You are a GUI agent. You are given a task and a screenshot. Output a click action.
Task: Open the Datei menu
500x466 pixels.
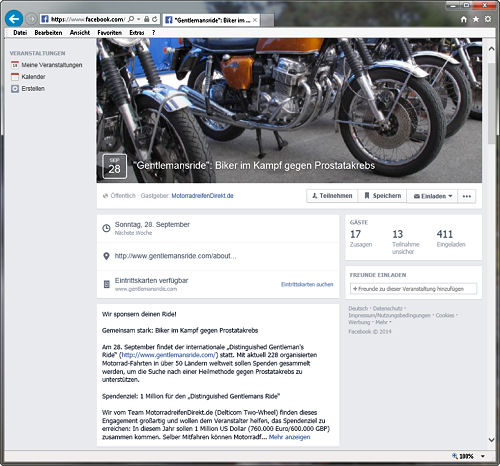(x=20, y=32)
